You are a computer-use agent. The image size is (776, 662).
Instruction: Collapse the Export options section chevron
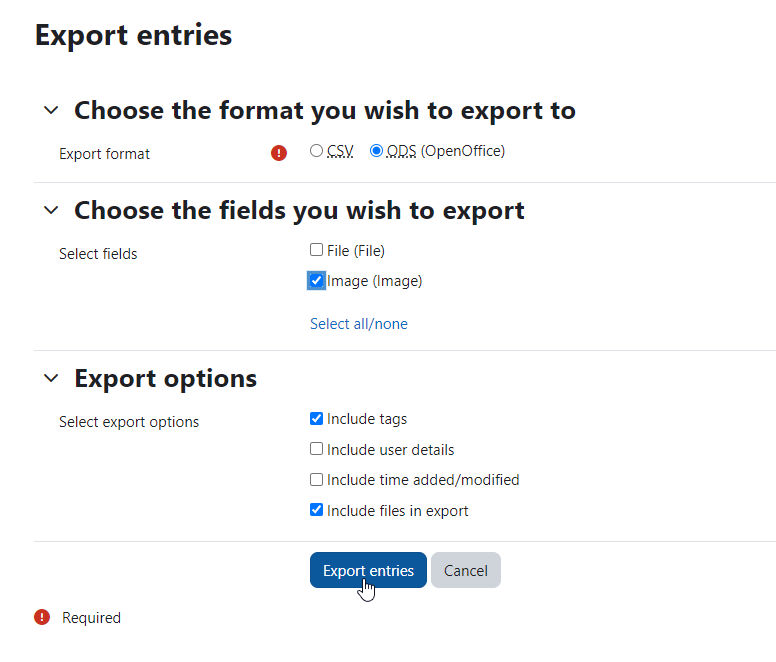click(x=51, y=378)
